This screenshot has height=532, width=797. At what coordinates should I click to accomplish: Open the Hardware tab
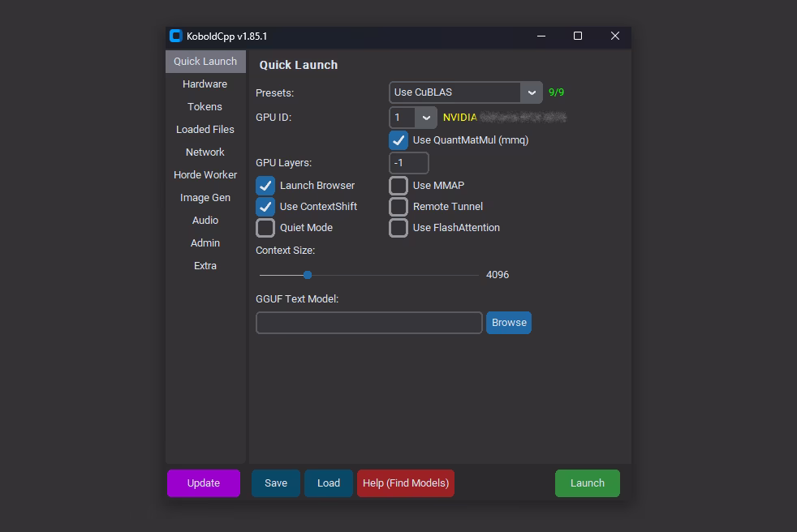click(205, 84)
